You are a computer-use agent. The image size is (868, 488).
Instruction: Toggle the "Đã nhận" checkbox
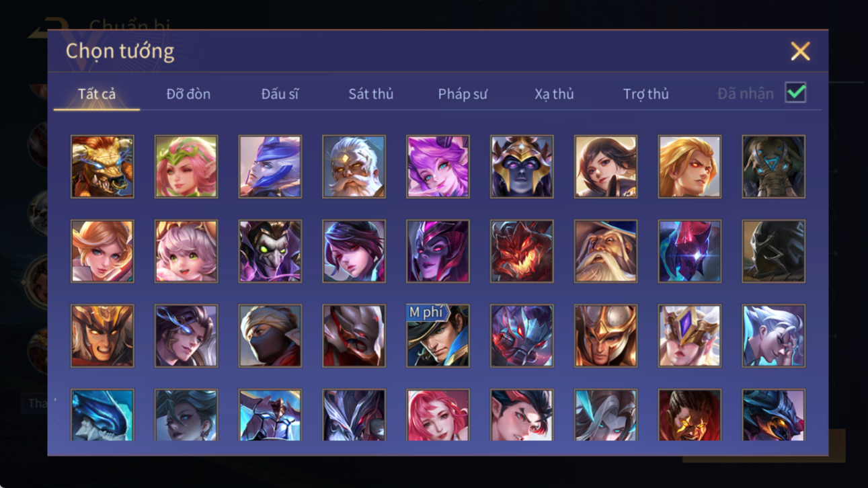795,93
